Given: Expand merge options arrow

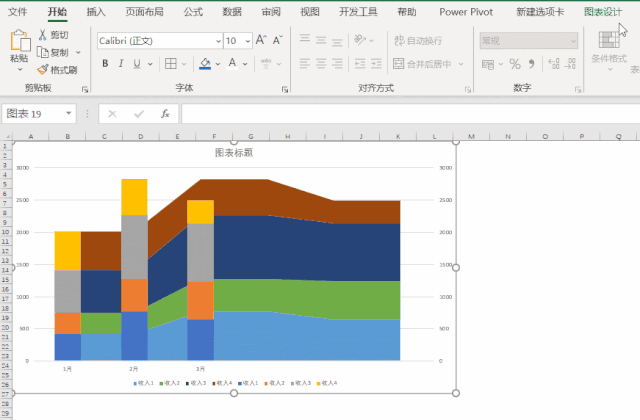Looking at the screenshot, I should pos(461,64).
